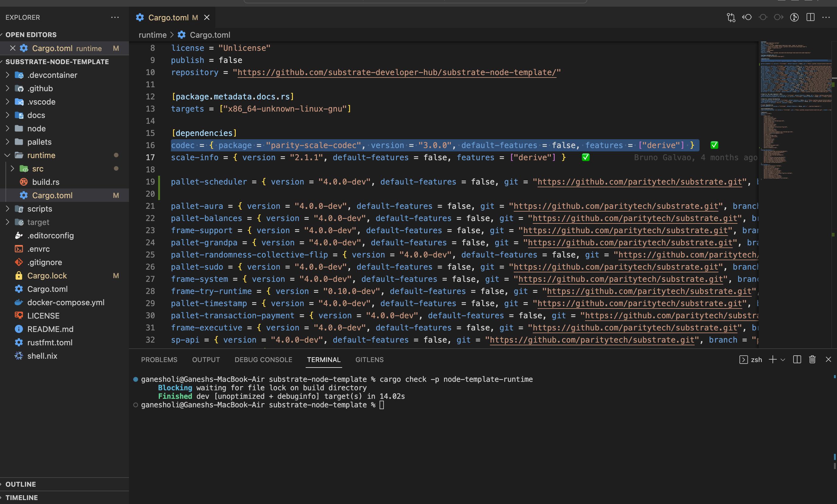The width and height of the screenshot is (837, 504).
Task: Click green checkmark beside scale-info dependency
Action: pyautogui.click(x=585, y=157)
